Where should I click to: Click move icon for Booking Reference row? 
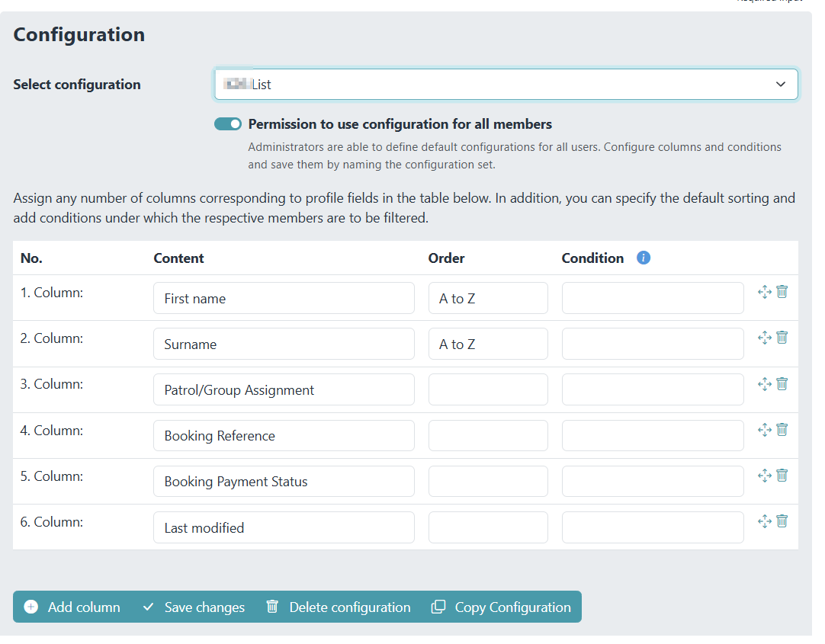tap(765, 430)
